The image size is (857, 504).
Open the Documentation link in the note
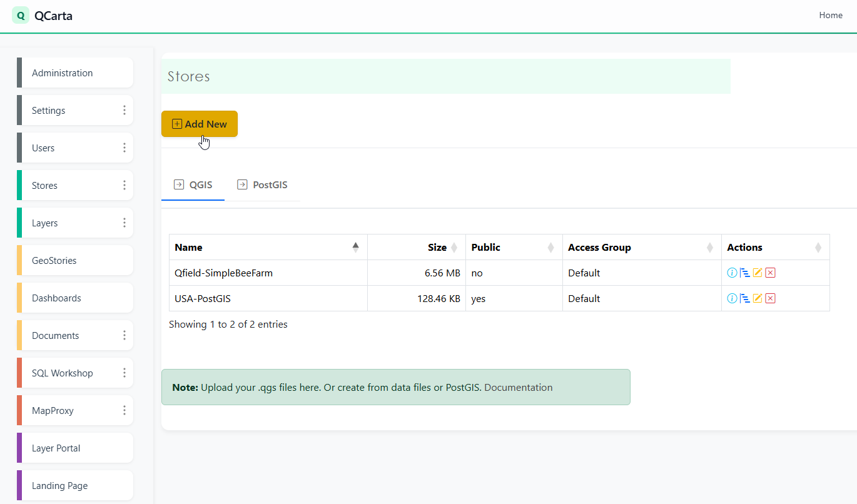[519, 387]
